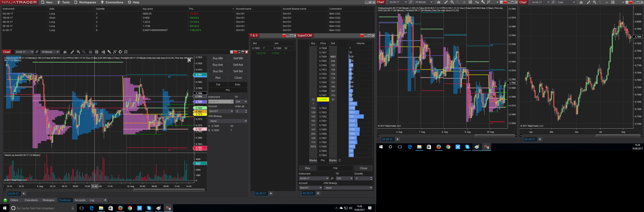
Task: Click Rev button in Chart Trader
Action: point(218,78)
